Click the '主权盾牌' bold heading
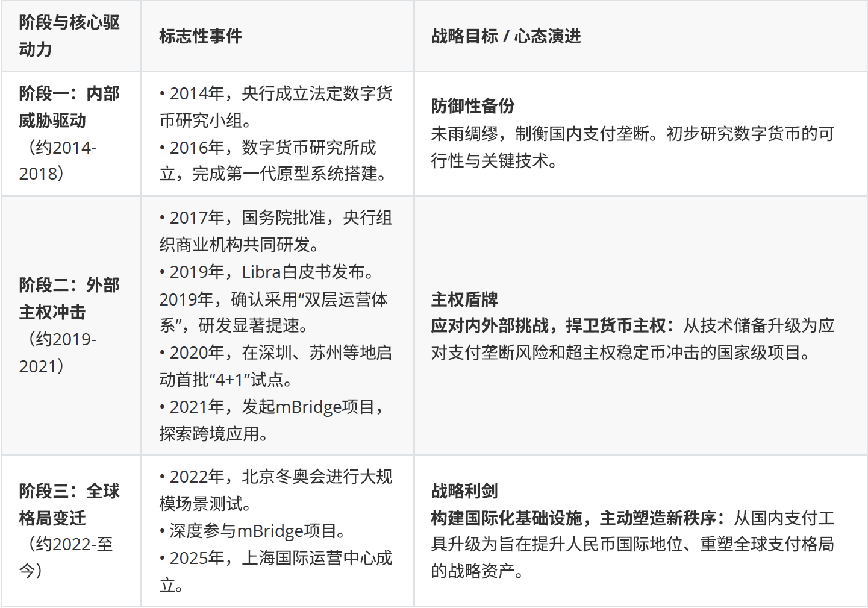Screen dimensions: 868x608 pyautogui.click(x=464, y=299)
